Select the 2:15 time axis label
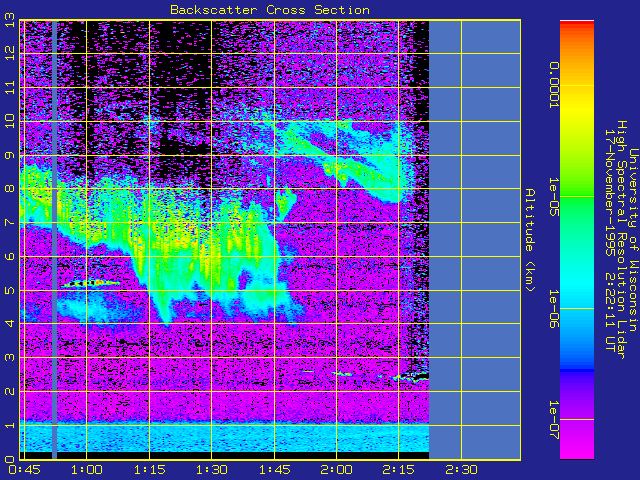Screen dimensions: 640x480 pyautogui.click(x=399, y=470)
